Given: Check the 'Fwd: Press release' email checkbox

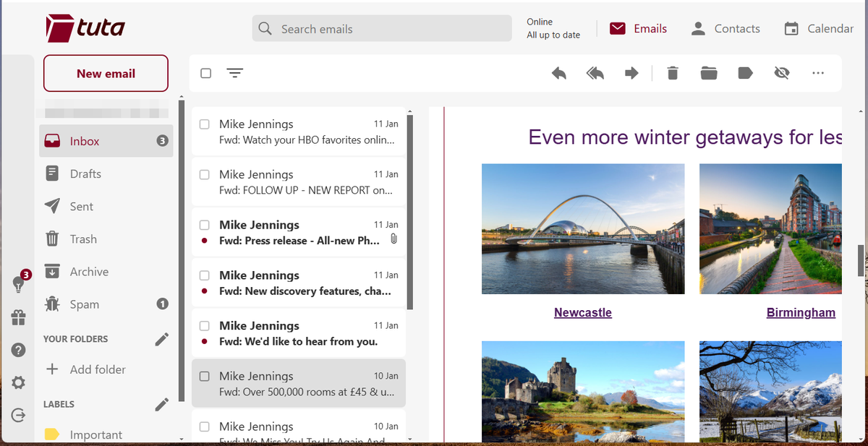Looking at the screenshot, I should click(x=205, y=224).
